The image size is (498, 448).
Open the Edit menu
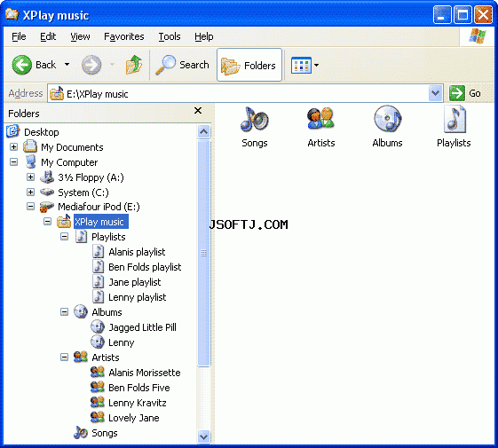coord(48,37)
